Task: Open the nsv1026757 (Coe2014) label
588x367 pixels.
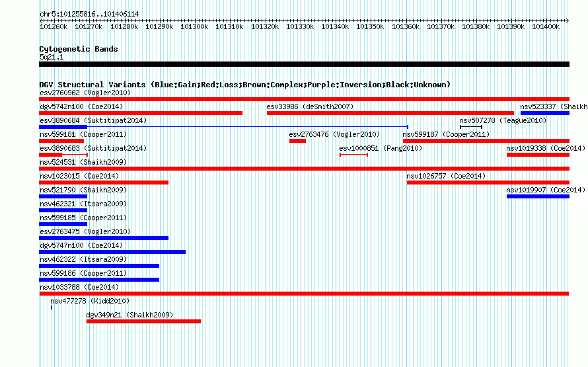Action: (x=446, y=176)
